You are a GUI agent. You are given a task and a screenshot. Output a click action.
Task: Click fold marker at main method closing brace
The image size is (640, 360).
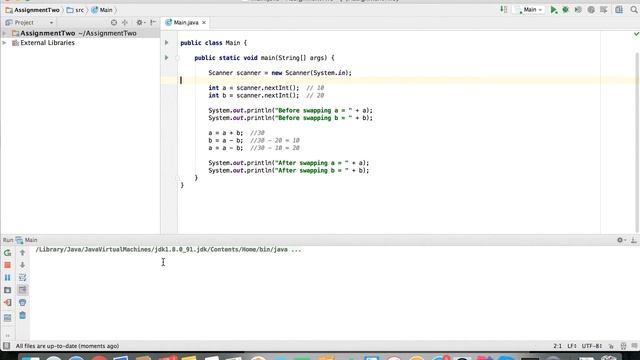[177, 178]
